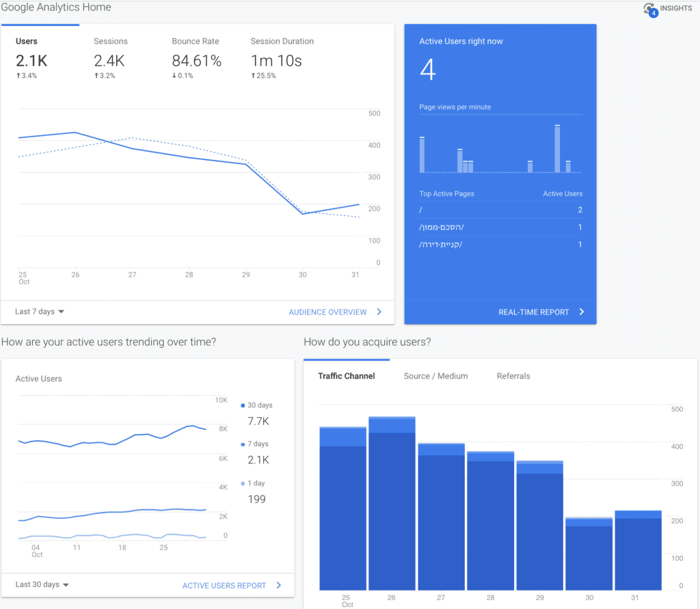Click the arrow next to Real-Time Report
700x609 pixels.
coord(581,312)
